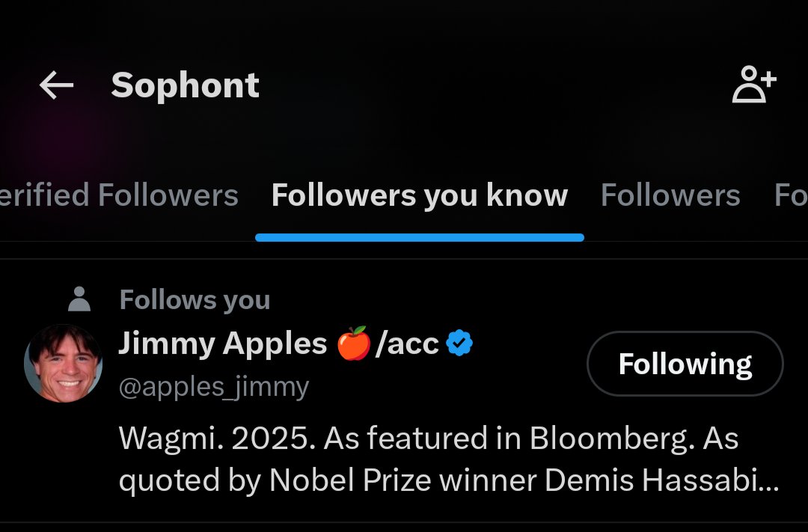Click the /acc suffix in the name
The image size is (808, 532).
407,344
